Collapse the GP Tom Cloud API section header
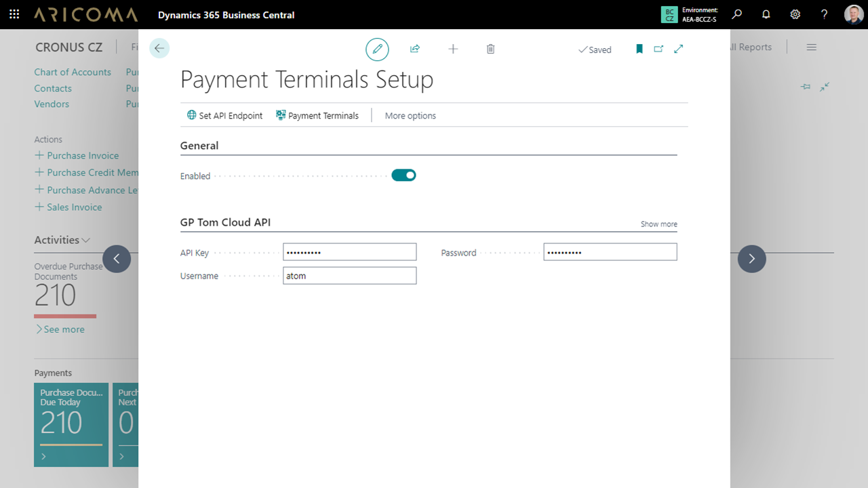 [226, 222]
